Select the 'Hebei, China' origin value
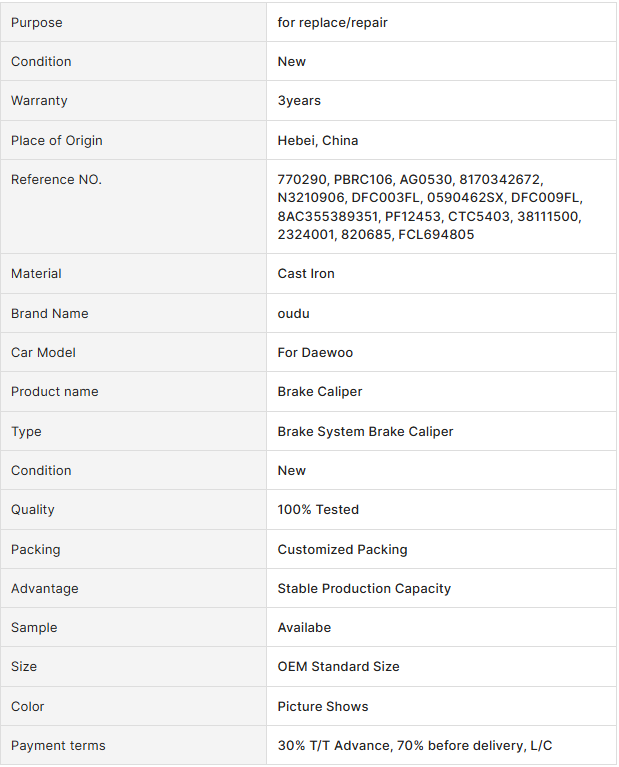This screenshot has width=619, height=767. point(317,140)
